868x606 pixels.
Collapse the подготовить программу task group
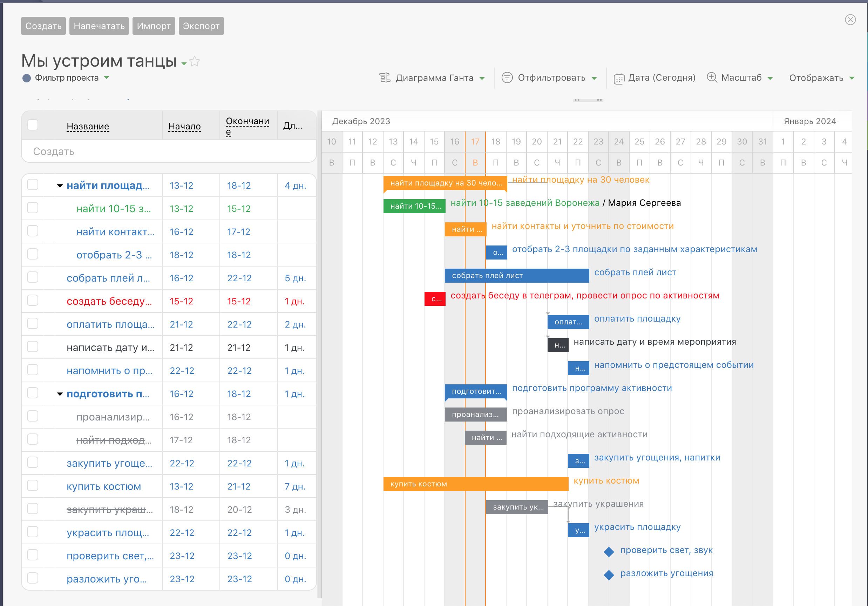tap(60, 394)
